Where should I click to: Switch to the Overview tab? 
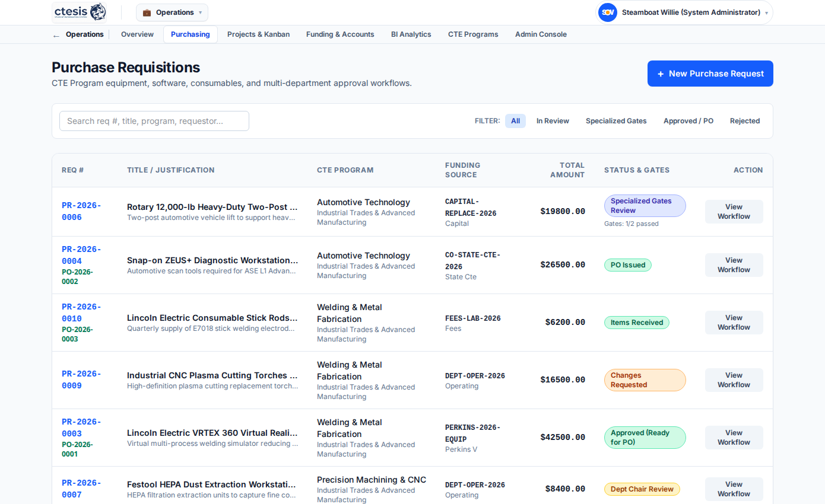(x=137, y=34)
